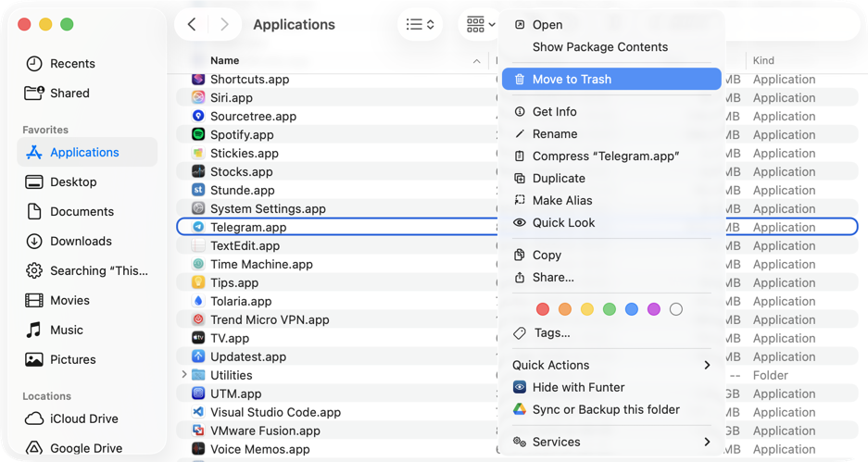Apply the yellow tag color
Screen dimensions: 868x462
pos(586,309)
